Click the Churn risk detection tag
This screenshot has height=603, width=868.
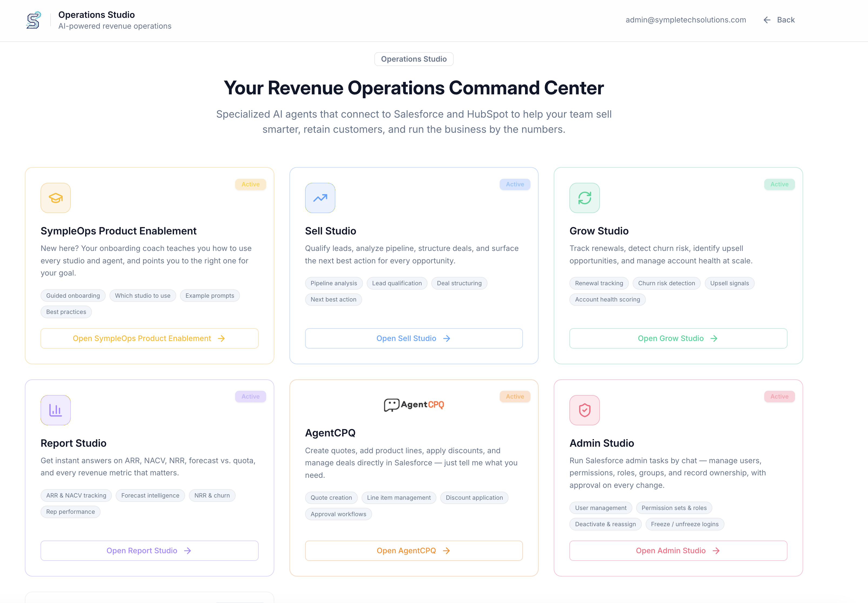coord(666,283)
